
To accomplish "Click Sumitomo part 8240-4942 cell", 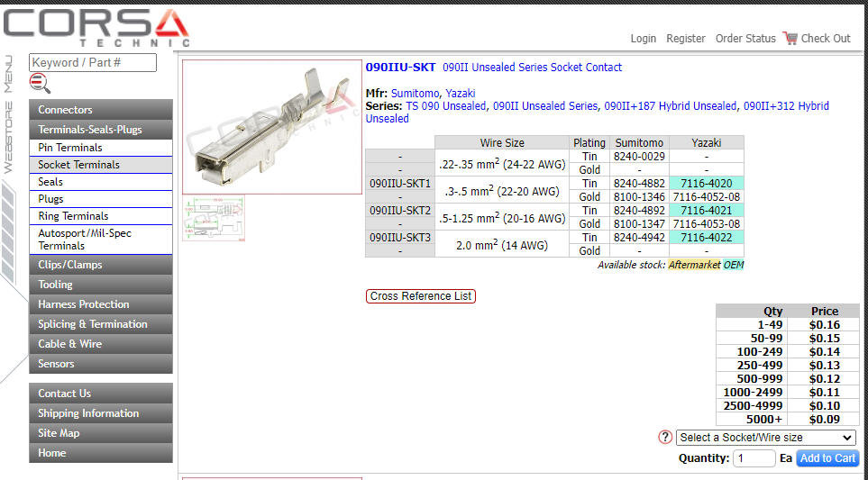I will (x=639, y=238).
